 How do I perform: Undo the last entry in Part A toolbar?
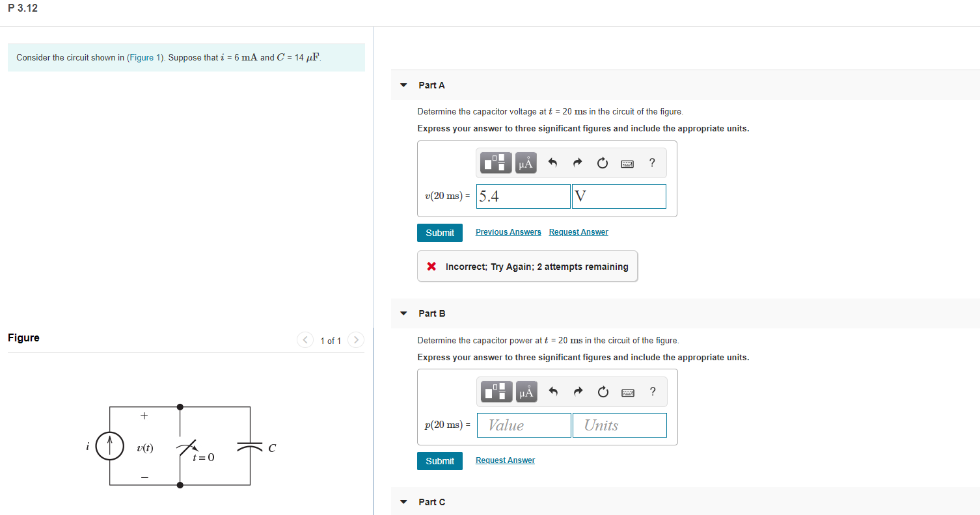click(x=553, y=163)
